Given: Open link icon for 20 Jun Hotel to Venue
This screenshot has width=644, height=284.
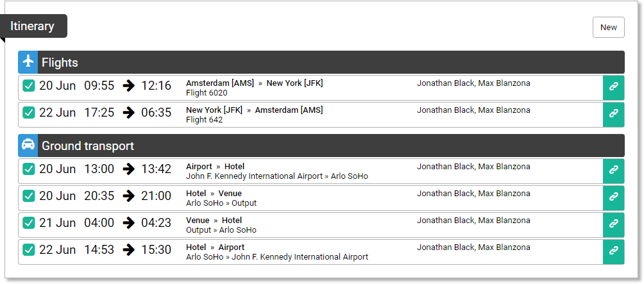Looking at the screenshot, I should coord(614,198).
